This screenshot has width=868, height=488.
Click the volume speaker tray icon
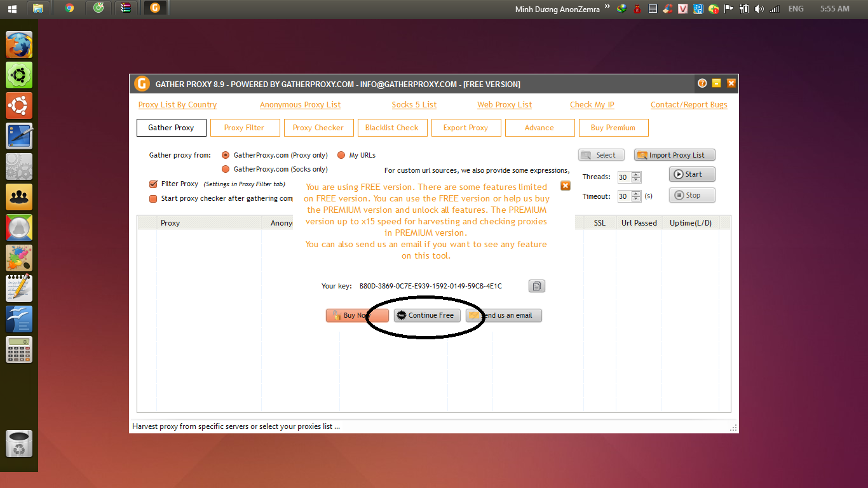(759, 9)
